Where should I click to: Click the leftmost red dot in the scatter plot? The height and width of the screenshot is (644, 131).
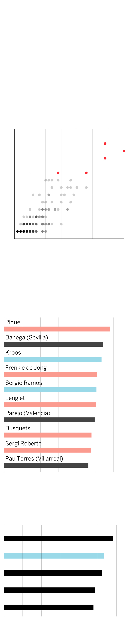point(58,173)
